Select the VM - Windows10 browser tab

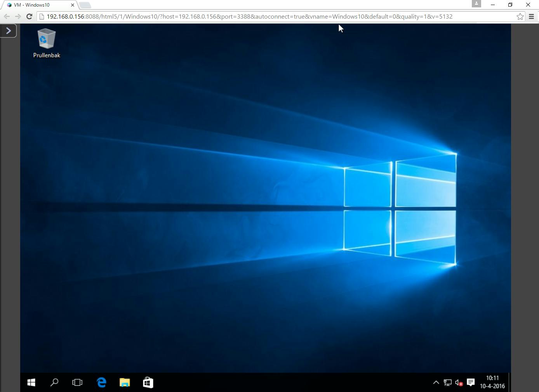coord(39,5)
